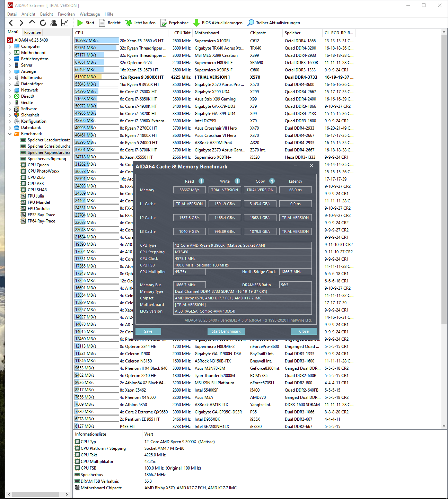Open the Werkzeuge menu
This screenshot has width=448, height=499.
[x=90, y=14]
